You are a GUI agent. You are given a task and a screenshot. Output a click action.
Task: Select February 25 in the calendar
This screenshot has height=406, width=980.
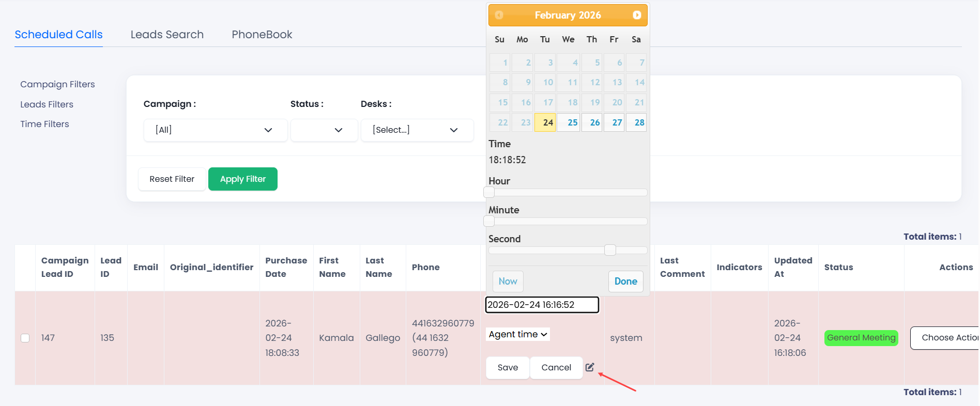[568, 122]
